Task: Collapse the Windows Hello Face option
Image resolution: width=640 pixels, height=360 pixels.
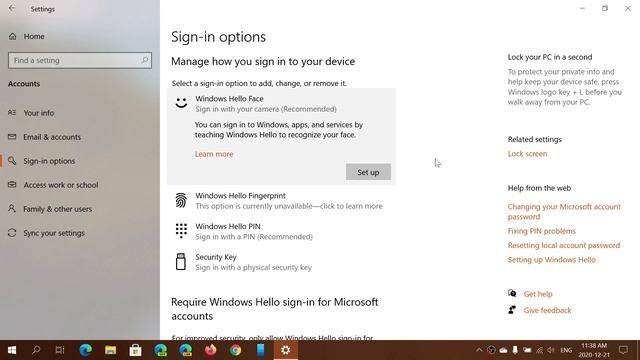Action: tap(282, 103)
